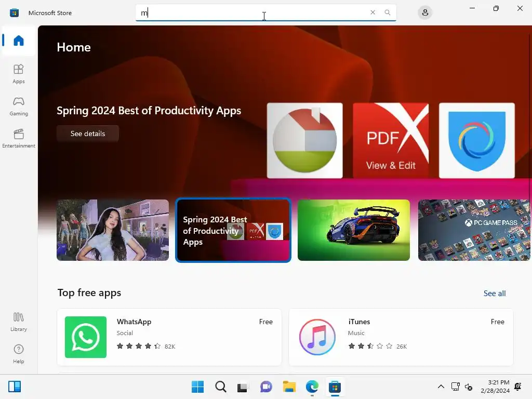Clear the search box text
Viewport: 532px width, 399px height.
373,12
